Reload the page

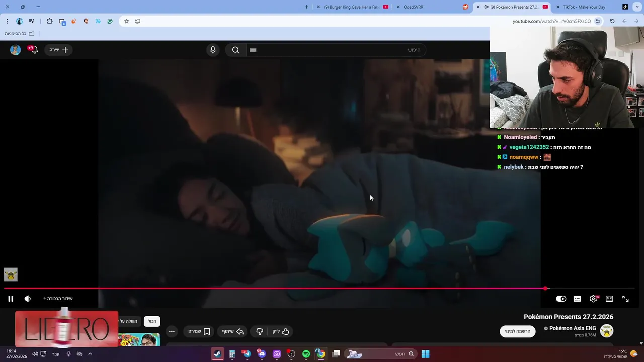(x=612, y=21)
